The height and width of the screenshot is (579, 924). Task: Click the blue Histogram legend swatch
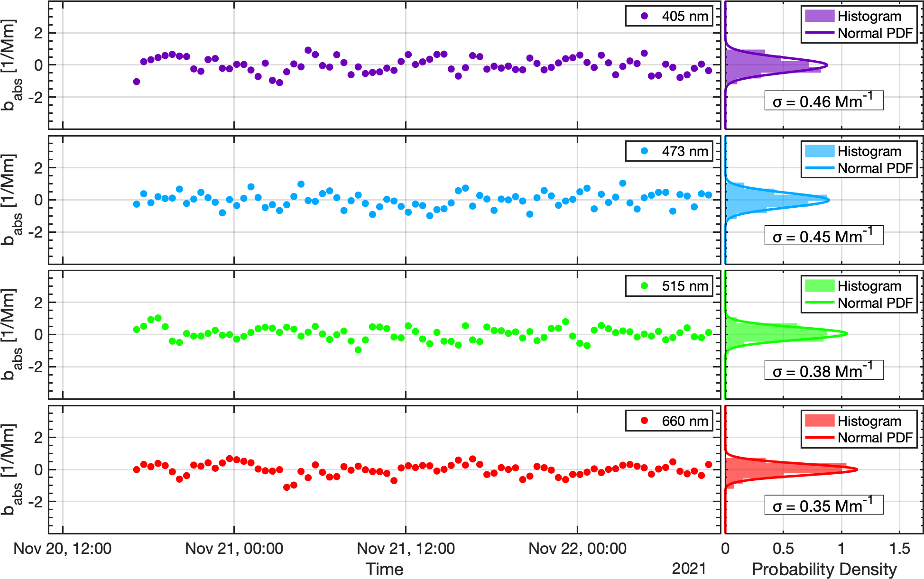[x=819, y=151]
